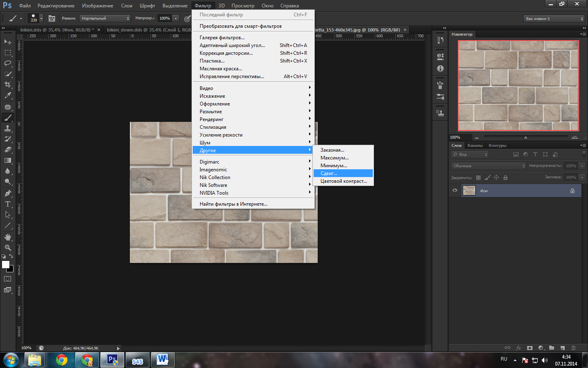Screen dimensions: 588x368
Task: Hide the Фон layer with eye icon
Action: pyautogui.click(x=455, y=191)
